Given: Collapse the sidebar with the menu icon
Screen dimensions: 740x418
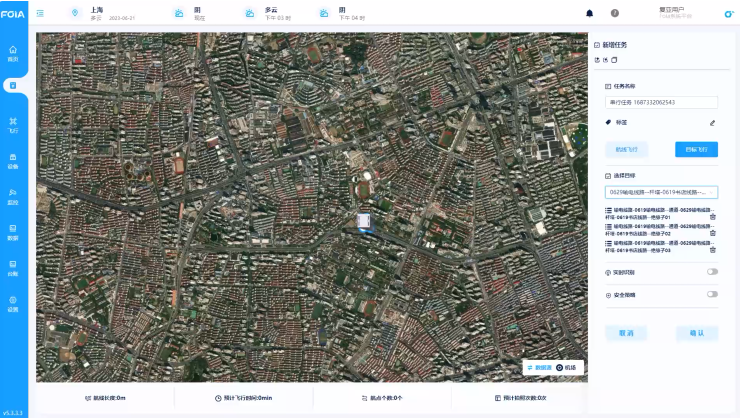Looking at the screenshot, I should pos(40,13).
